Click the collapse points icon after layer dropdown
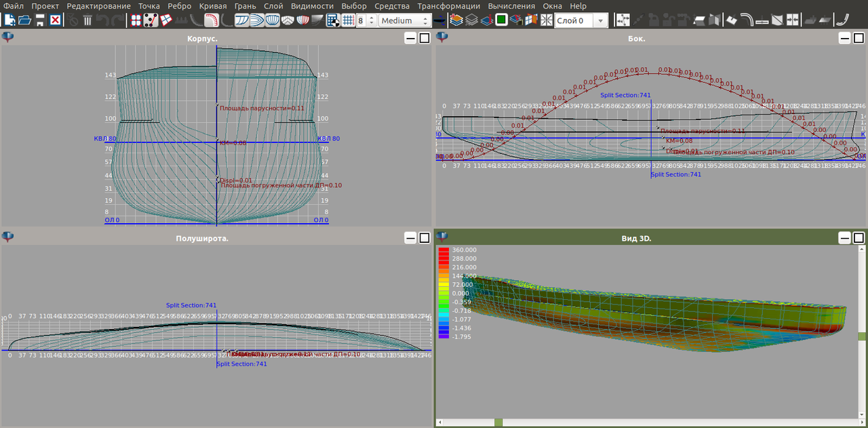Screen dimensions: 868x428 [x=623, y=20]
